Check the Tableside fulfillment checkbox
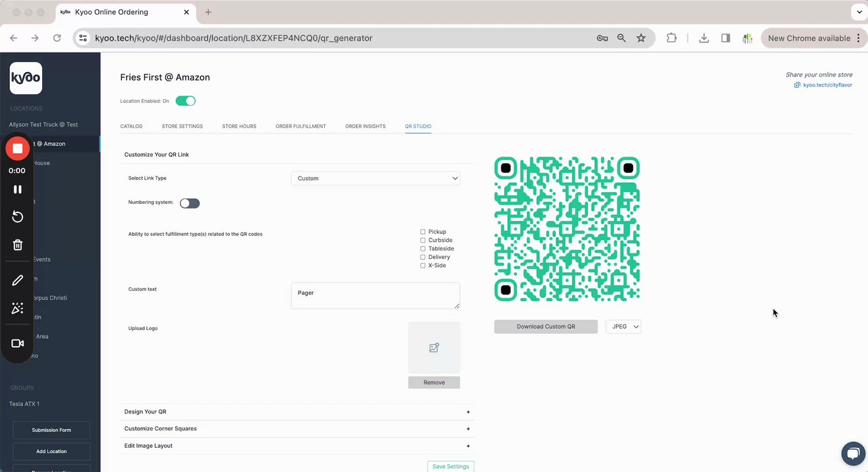The image size is (868, 472). coord(423,249)
